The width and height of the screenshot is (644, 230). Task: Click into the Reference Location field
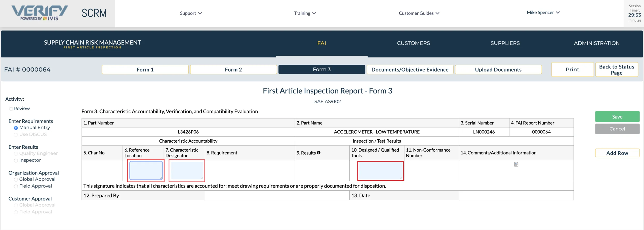point(146,170)
